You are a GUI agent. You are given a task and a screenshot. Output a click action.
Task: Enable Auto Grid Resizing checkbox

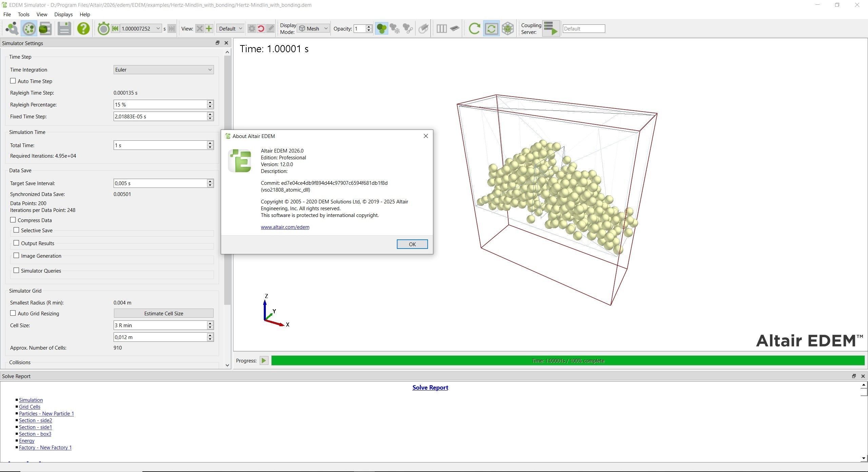[x=13, y=313]
